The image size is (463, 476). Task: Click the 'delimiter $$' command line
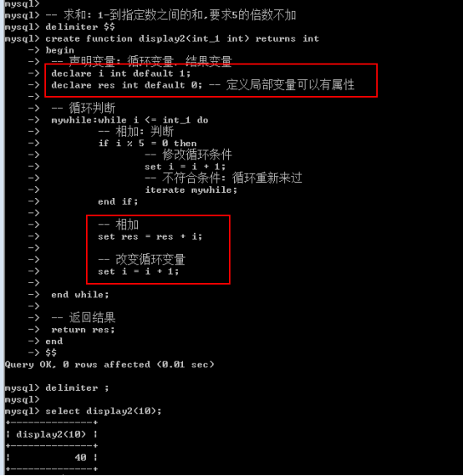coord(80,27)
